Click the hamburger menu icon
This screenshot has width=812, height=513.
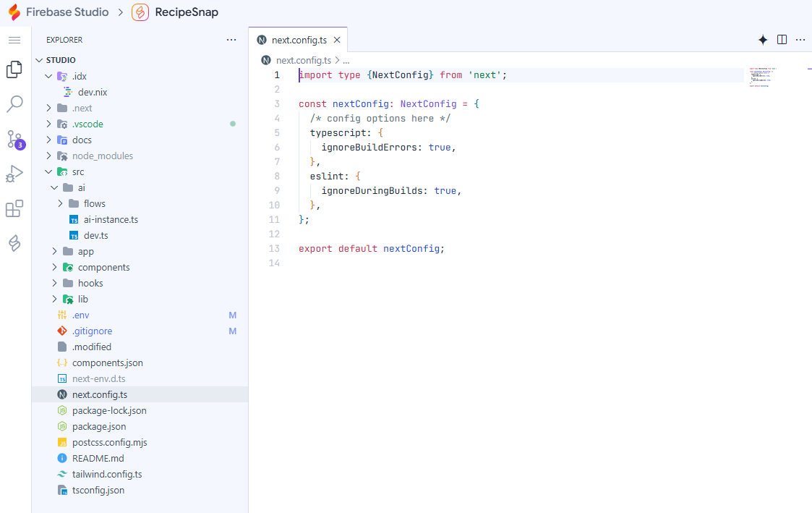14,40
